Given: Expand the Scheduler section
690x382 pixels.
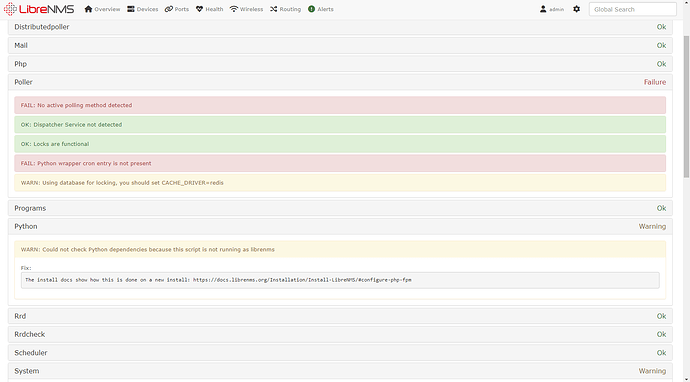Looking at the screenshot, I should [x=340, y=353].
